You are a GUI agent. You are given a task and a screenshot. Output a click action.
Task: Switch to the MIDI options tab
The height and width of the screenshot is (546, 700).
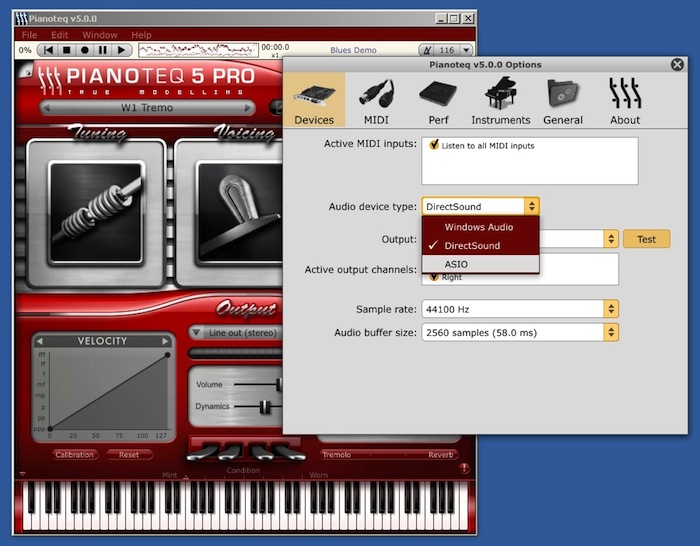(376, 100)
